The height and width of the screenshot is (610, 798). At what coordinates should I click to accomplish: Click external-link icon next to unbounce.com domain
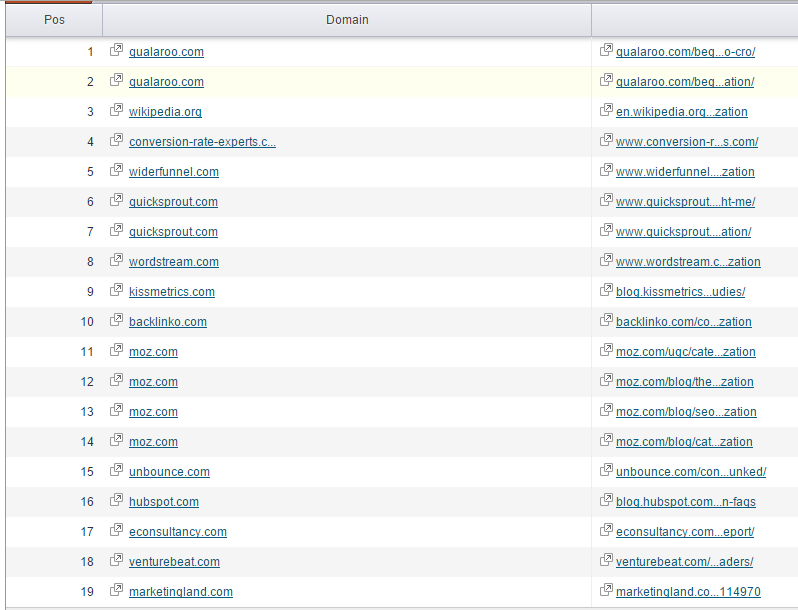click(117, 470)
